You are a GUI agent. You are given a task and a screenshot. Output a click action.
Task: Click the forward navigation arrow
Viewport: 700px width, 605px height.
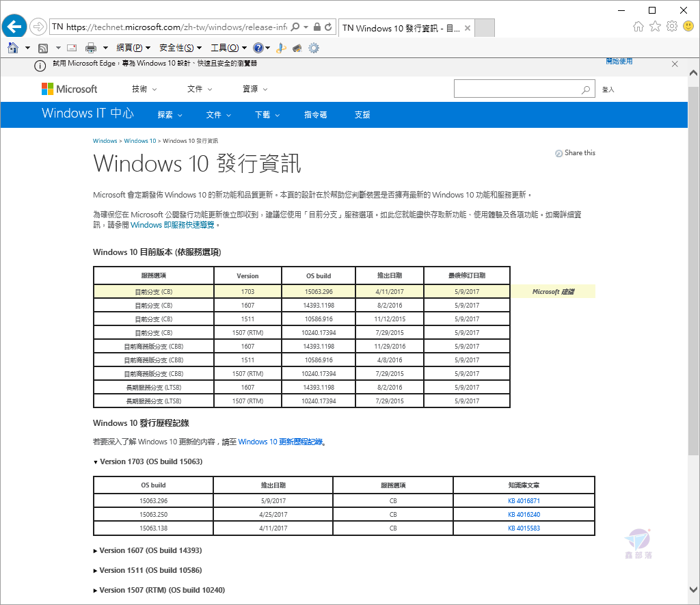pyautogui.click(x=38, y=27)
